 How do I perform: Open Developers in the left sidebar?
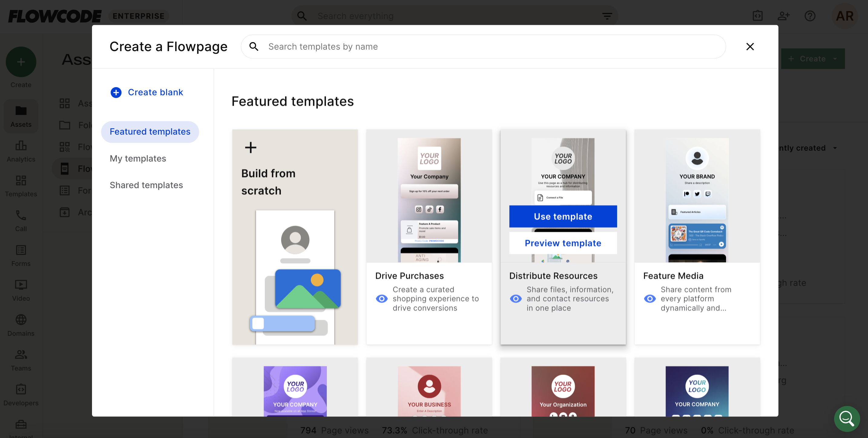point(21,395)
